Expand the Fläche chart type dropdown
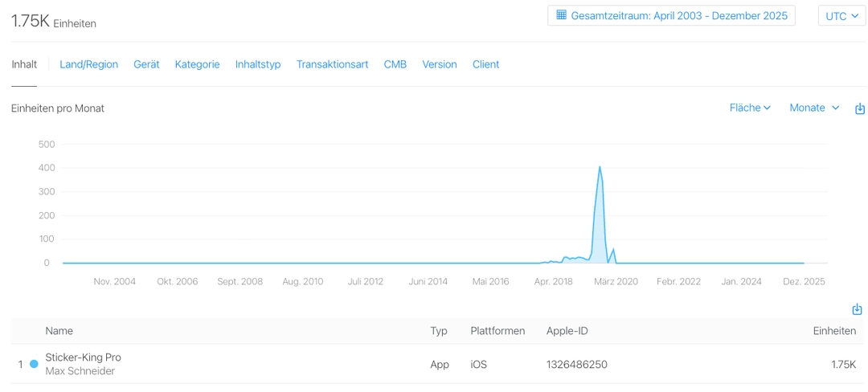Image resolution: width=868 pixels, height=392 pixels. coord(749,108)
